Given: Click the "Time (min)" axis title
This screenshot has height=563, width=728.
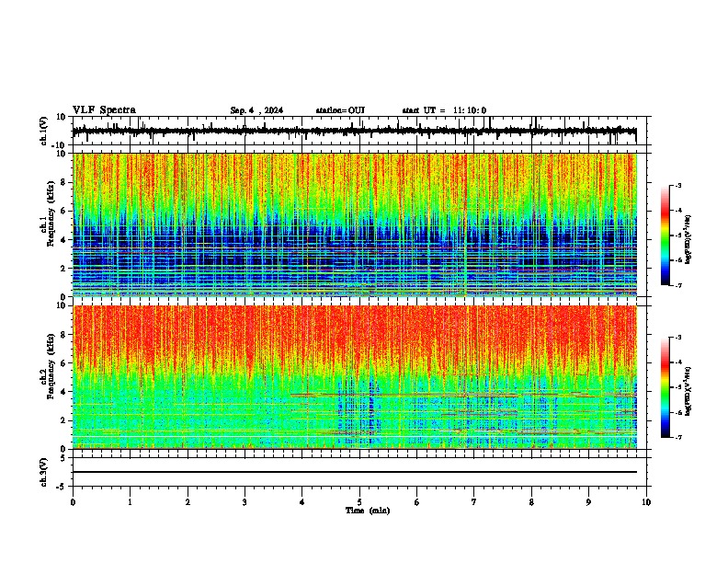Looking at the screenshot, I should [368, 511].
